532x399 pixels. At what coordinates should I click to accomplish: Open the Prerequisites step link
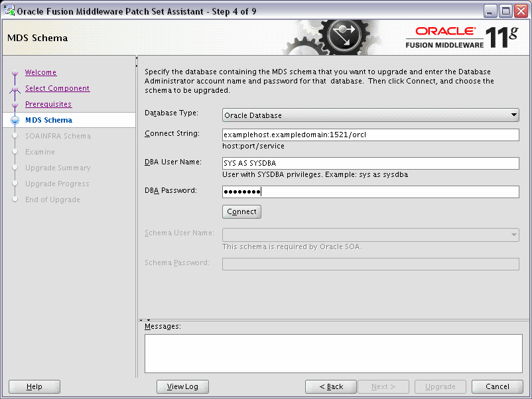tap(49, 104)
